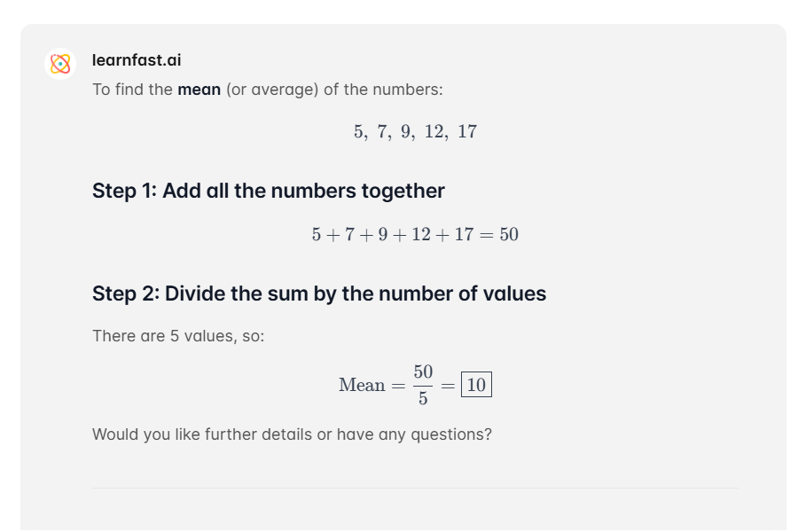Click the sum result 50 in Step 1
Screen dimensions: 798x532
(509, 235)
